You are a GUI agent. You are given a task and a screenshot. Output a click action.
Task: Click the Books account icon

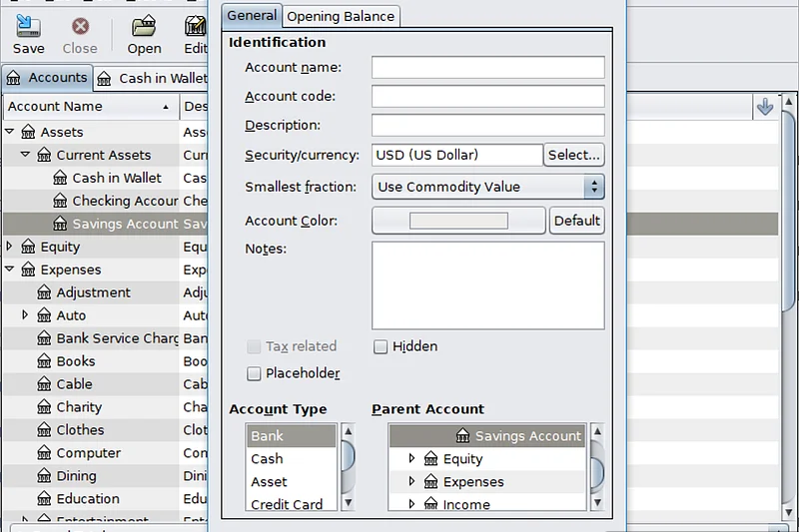click(44, 361)
